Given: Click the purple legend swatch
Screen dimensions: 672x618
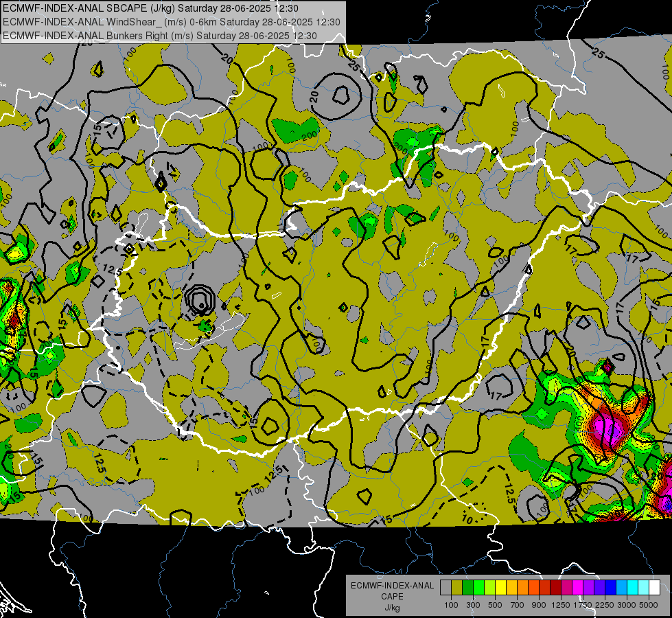Looking at the screenshot, I should coord(589,588).
